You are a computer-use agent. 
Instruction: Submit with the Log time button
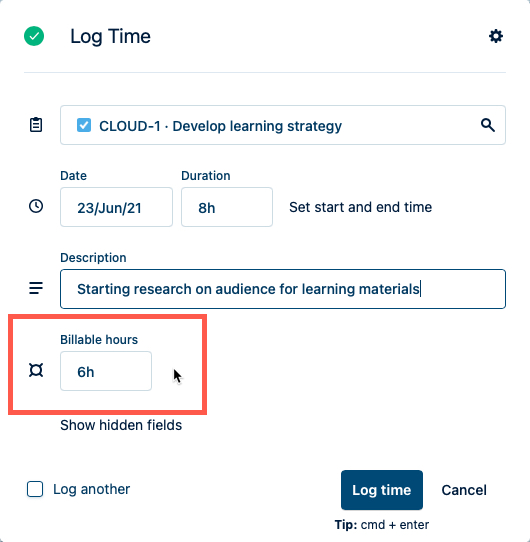pos(382,490)
